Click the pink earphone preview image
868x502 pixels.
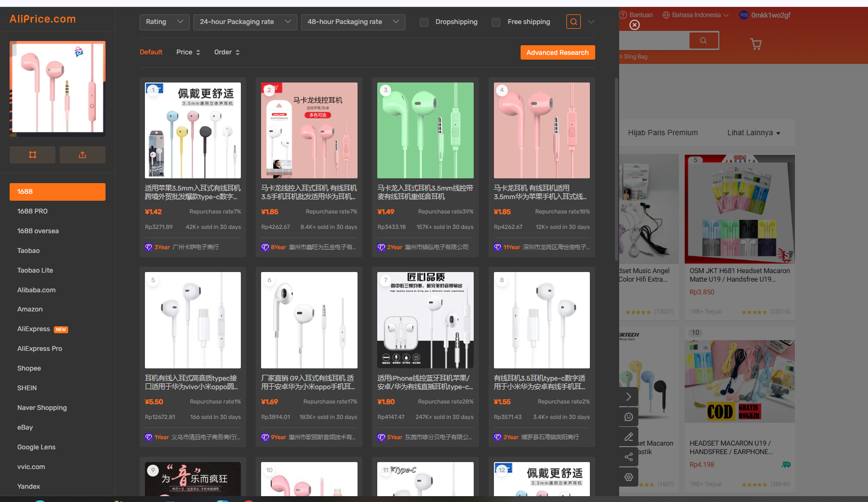click(x=58, y=88)
